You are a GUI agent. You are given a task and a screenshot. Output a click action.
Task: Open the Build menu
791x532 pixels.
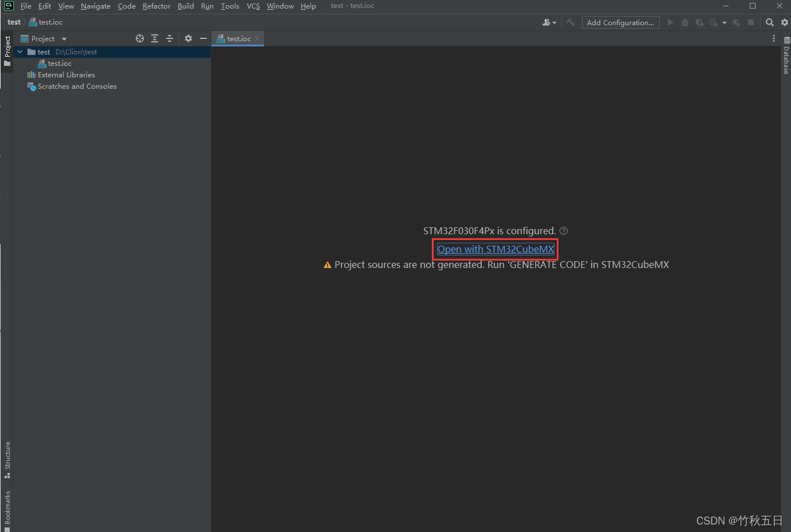pos(186,6)
